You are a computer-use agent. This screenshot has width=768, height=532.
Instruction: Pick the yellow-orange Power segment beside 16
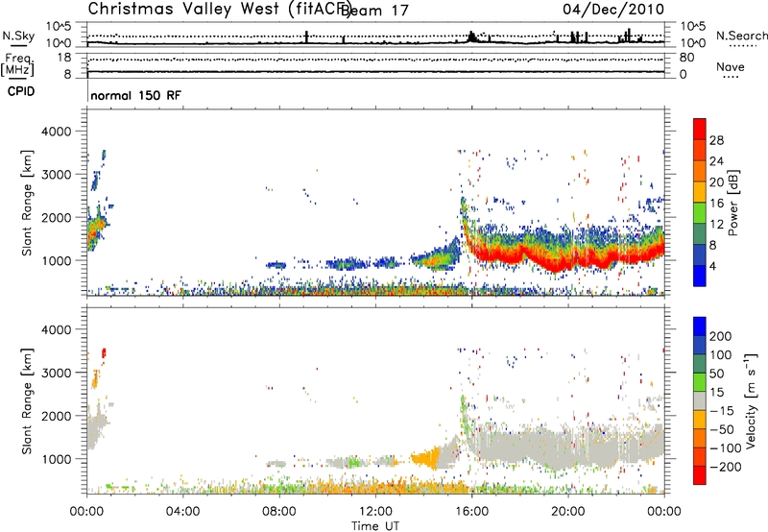pyautogui.click(x=700, y=192)
